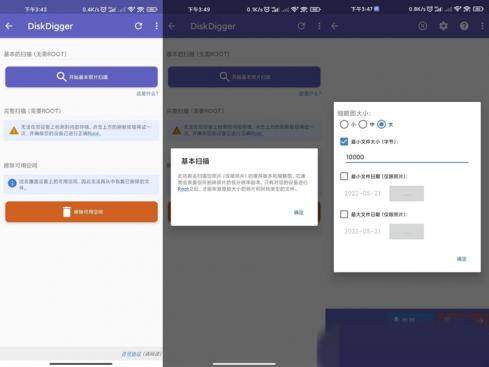Tap '缩略图大小' label in filter dialog
Screen dimensions: 489x367
(x=354, y=113)
